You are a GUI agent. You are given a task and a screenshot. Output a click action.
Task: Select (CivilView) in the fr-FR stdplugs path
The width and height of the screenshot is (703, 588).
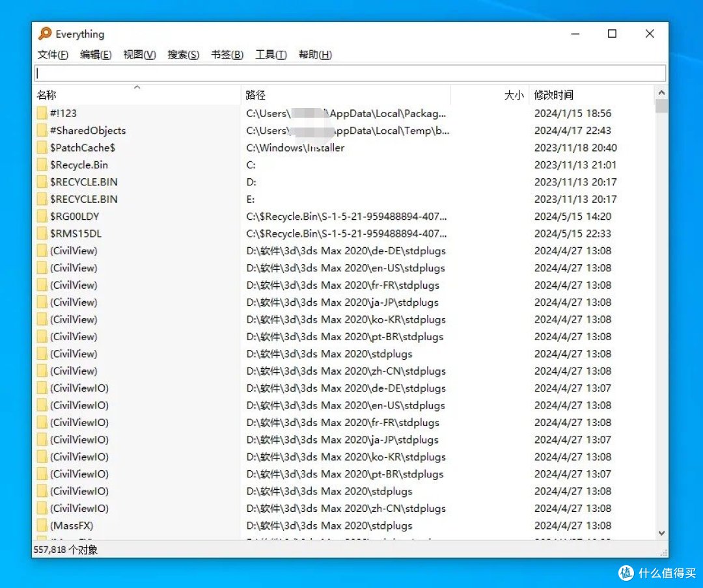point(74,285)
